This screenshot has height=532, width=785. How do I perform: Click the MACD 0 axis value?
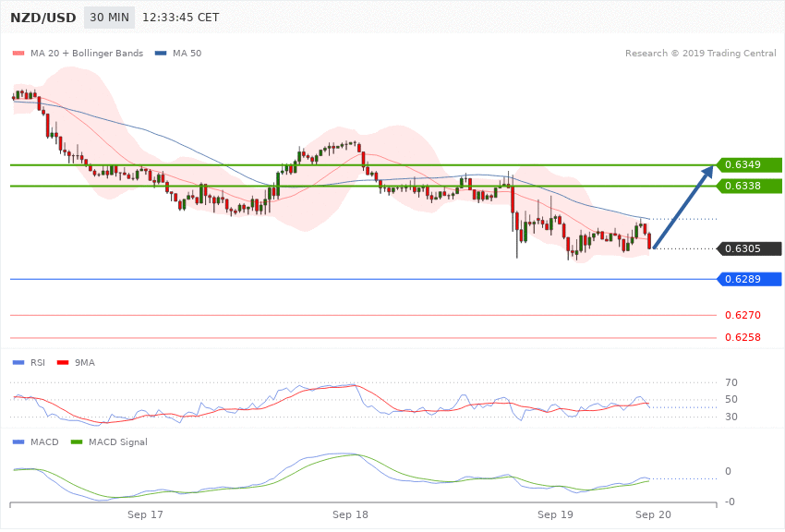coord(728,471)
